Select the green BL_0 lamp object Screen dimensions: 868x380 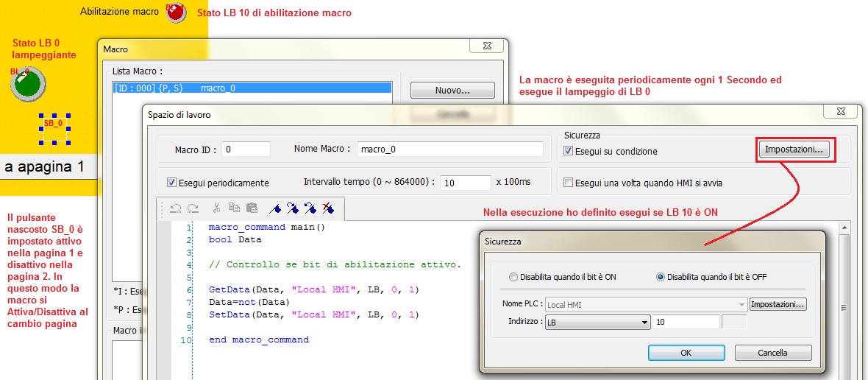coord(28,84)
